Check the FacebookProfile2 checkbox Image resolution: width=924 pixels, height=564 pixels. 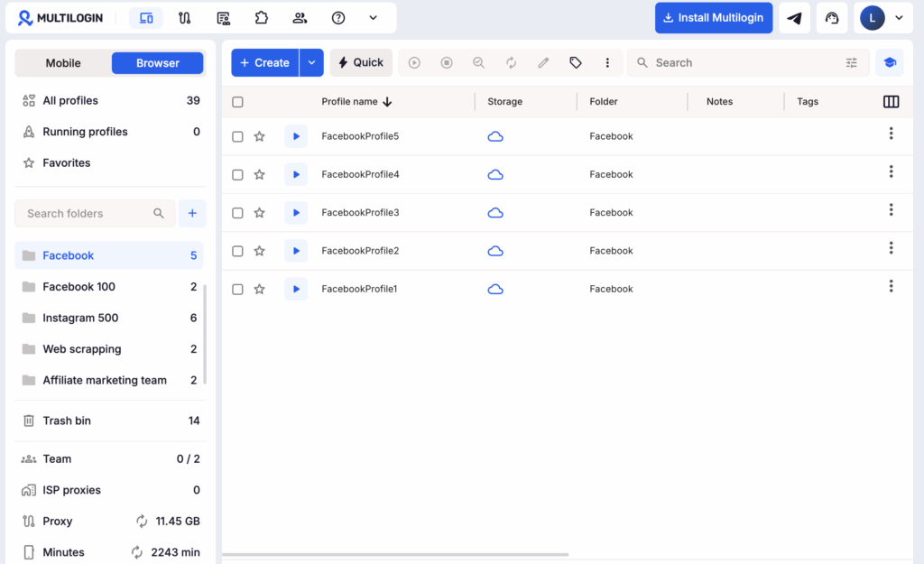pyautogui.click(x=237, y=251)
